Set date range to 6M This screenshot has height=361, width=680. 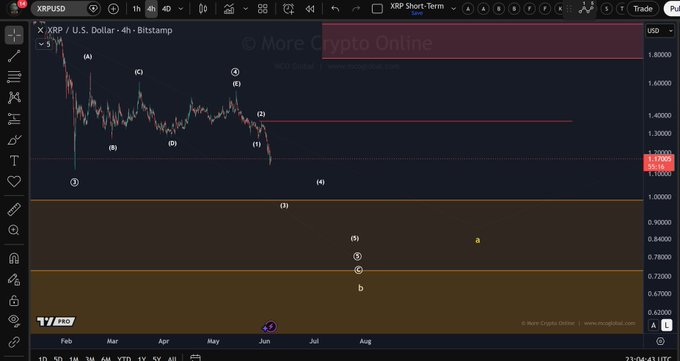pyautogui.click(x=106, y=358)
